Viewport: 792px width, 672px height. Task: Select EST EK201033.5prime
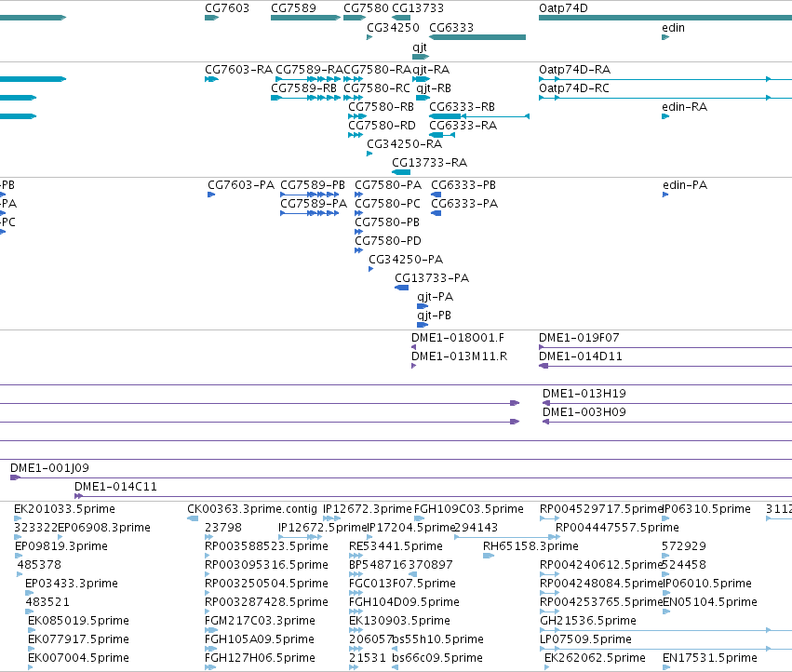click(x=64, y=509)
